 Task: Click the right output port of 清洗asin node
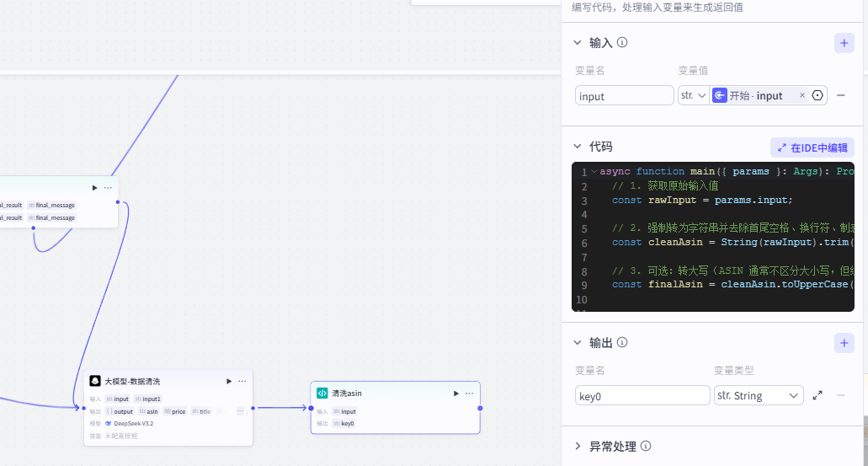(480, 408)
